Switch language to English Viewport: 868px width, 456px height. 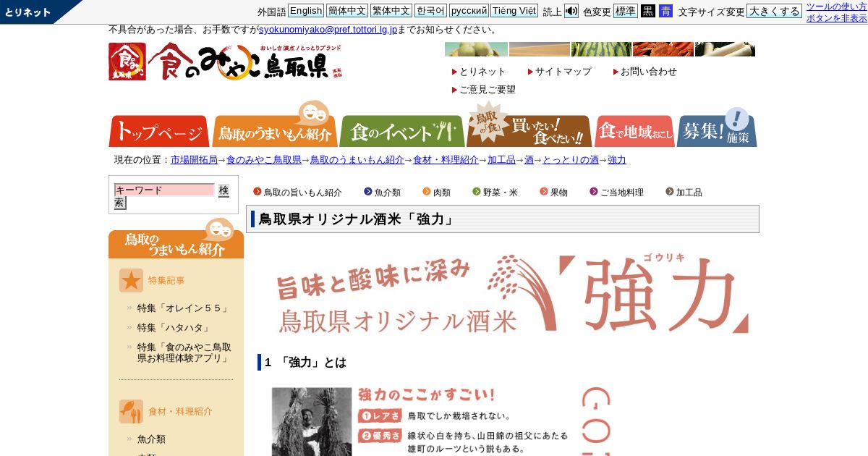coord(306,11)
